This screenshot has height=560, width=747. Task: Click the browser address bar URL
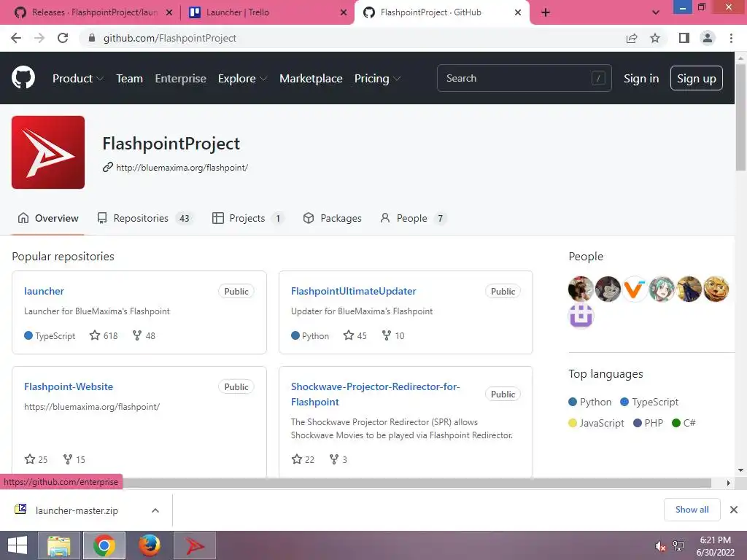(x=169, y=38)
